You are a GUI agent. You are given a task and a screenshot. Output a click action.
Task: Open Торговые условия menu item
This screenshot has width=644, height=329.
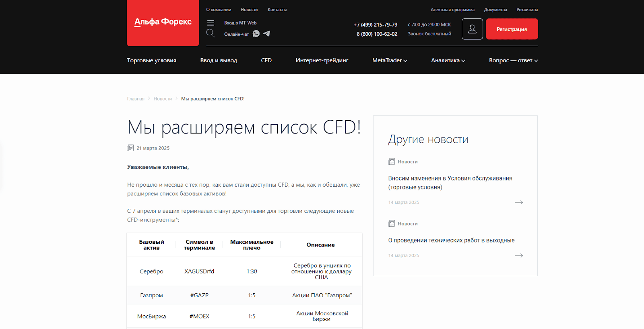pyautogui.click(x=152, y=60)
